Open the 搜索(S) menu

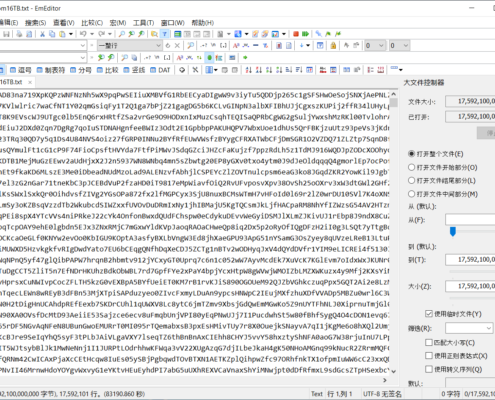[x=35, y=23]
